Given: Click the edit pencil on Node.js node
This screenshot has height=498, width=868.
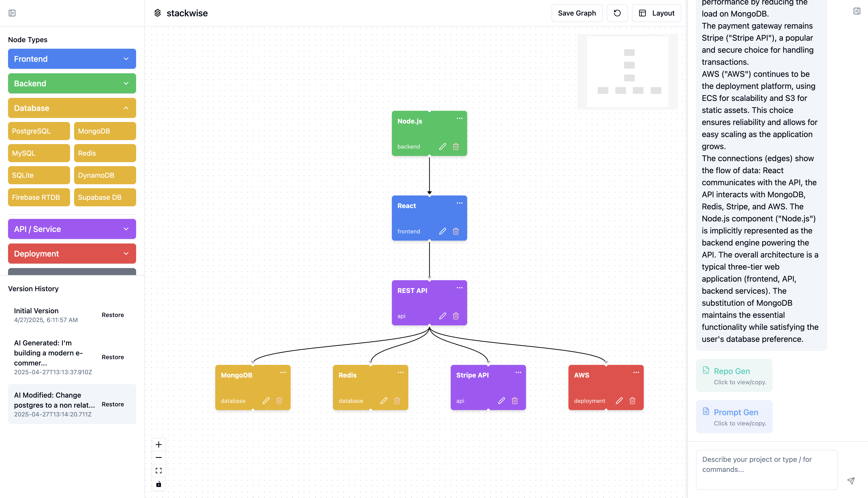Looking at the screenshot, I should (442, 146).
